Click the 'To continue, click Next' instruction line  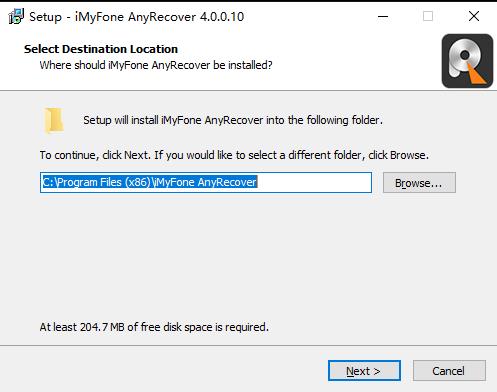click(234, 155)
